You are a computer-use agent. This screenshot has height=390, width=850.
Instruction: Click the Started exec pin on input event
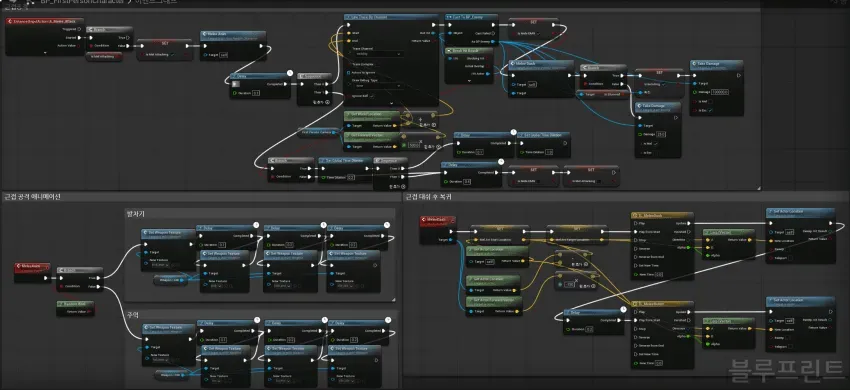(x=80, y=38)
